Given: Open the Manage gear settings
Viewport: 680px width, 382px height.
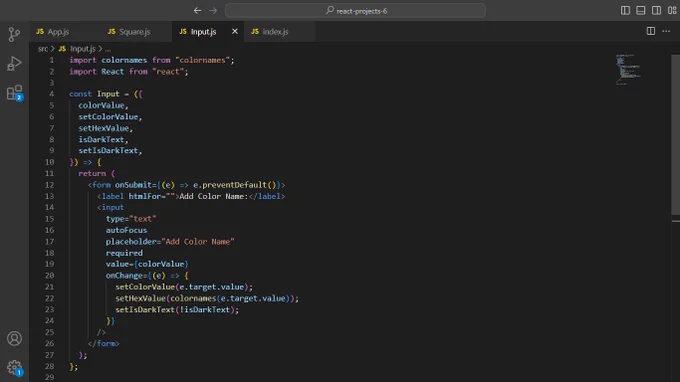Looking at the screenshot, I should pyautogui.click(x=14, y=368).
